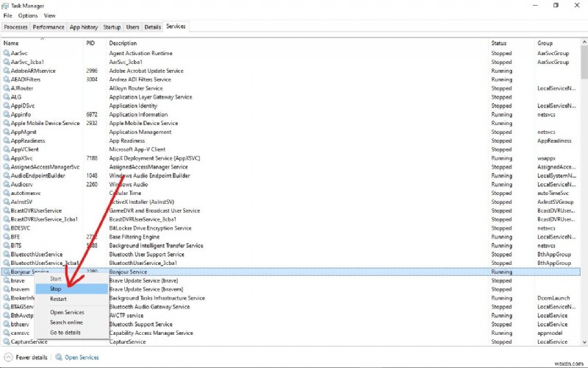Select the Services tab

[176, 26]
